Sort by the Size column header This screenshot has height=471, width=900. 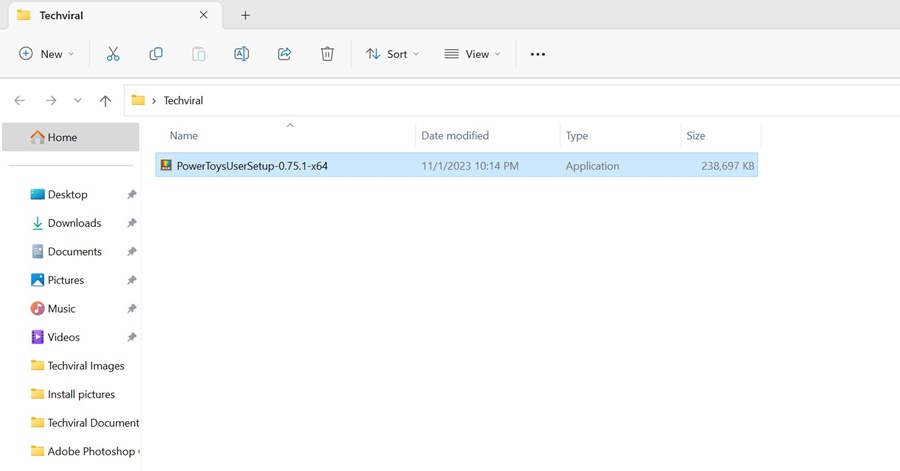[x=696, y=135]
